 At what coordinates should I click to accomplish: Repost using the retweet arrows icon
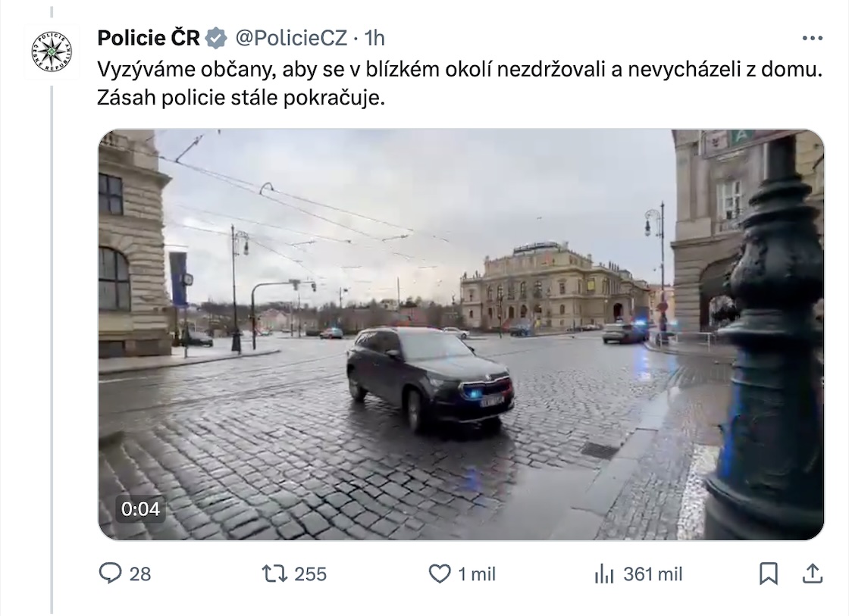(x=275, y=574)
